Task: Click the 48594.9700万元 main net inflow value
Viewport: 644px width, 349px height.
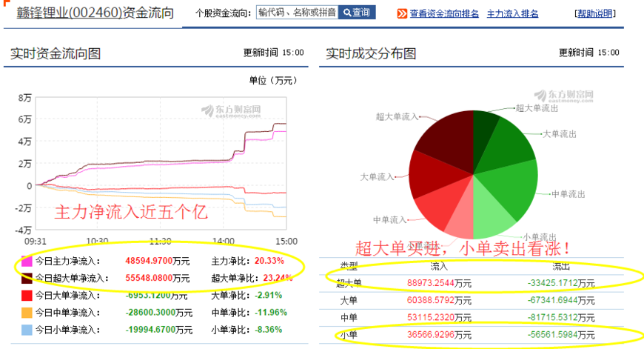Action: click(x=158, y=261)
